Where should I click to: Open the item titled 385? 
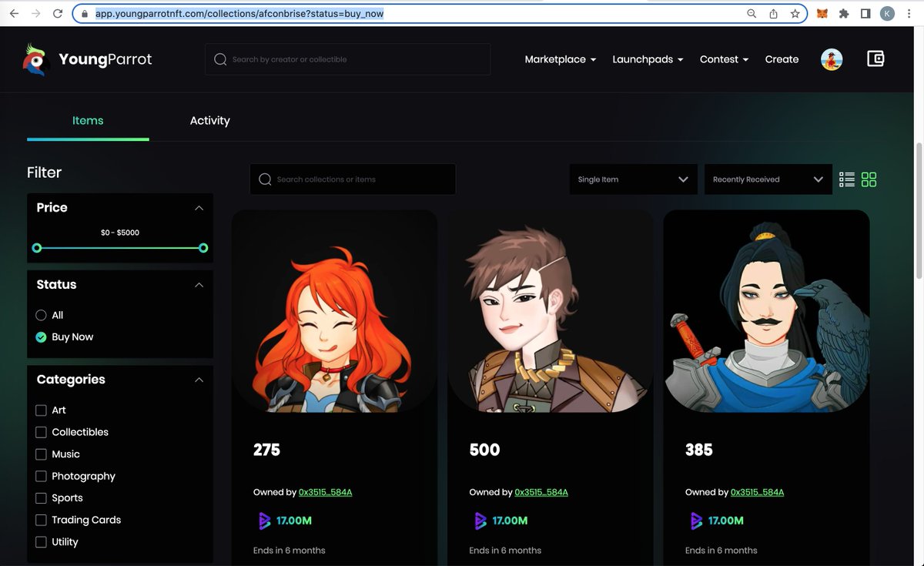699,450
